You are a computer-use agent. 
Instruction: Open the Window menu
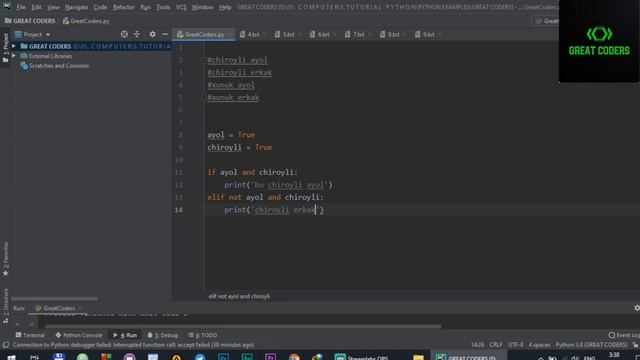pyautogui.click(x=202, y=7)
